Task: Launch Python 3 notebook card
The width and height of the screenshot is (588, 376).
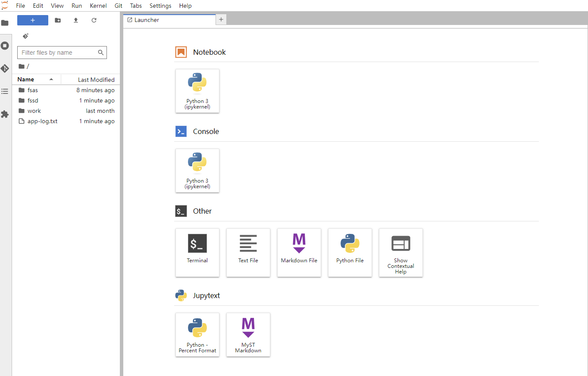Action: [197, 91]
